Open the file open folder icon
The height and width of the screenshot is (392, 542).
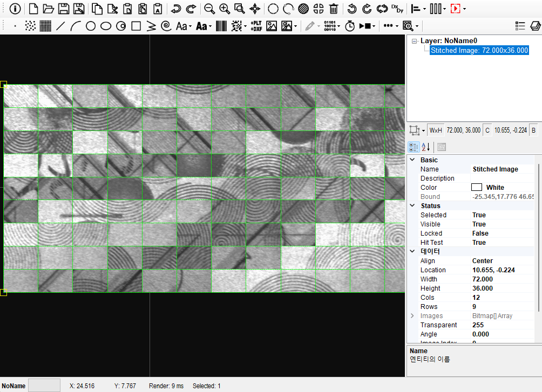click(48, 9)
